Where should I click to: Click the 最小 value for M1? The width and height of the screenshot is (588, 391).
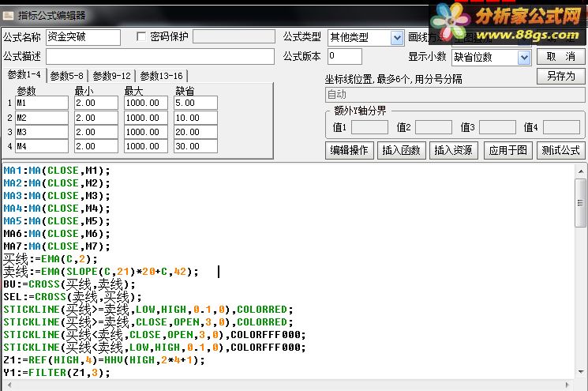(96, 103)
